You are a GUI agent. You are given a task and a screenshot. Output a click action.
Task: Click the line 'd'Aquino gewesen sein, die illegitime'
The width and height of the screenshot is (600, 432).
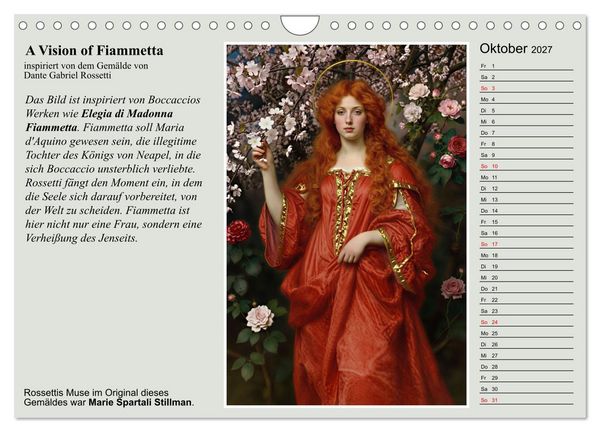click(111, 141)
